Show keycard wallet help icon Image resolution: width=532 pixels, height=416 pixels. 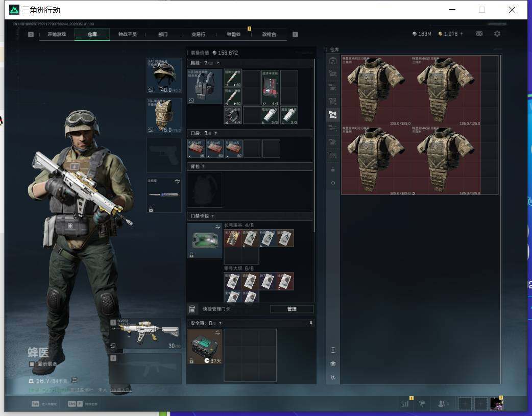click(x=213, y=216)
